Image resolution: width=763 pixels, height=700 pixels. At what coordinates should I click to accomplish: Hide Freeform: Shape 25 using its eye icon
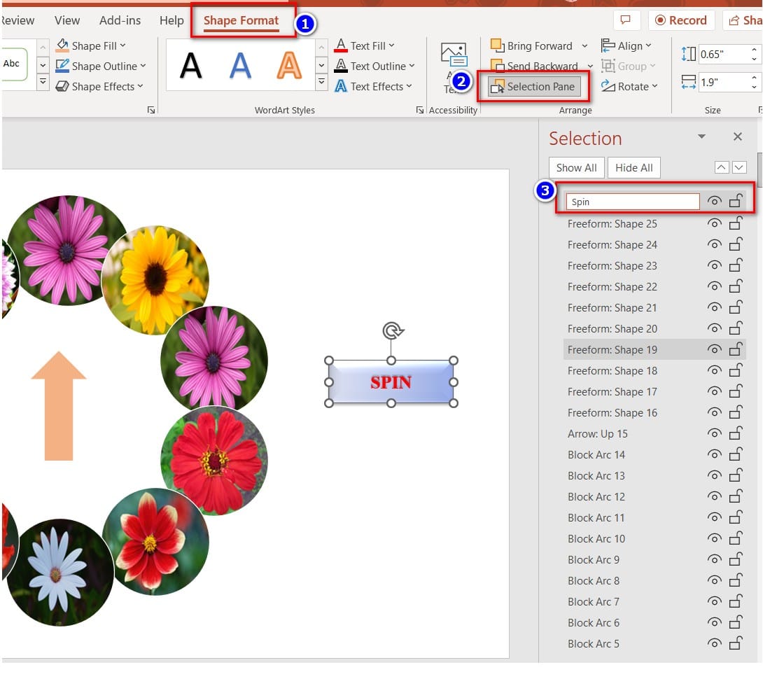[x=714, y=223]
